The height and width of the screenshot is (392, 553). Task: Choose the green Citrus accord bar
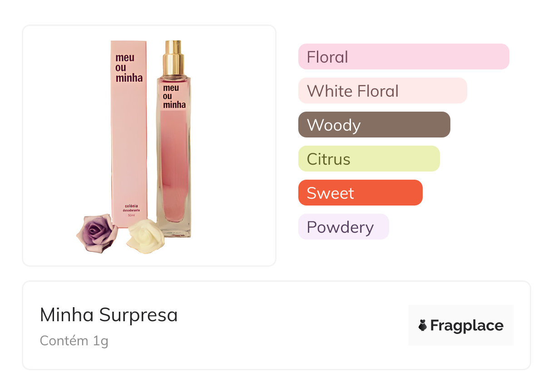(x=369, y=159)
